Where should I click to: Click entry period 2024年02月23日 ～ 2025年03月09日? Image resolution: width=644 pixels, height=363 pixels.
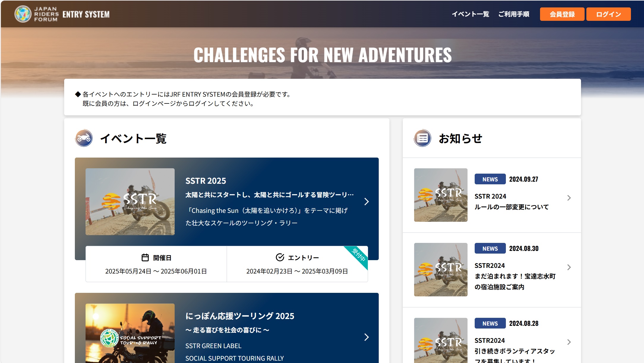click(297, 271)
